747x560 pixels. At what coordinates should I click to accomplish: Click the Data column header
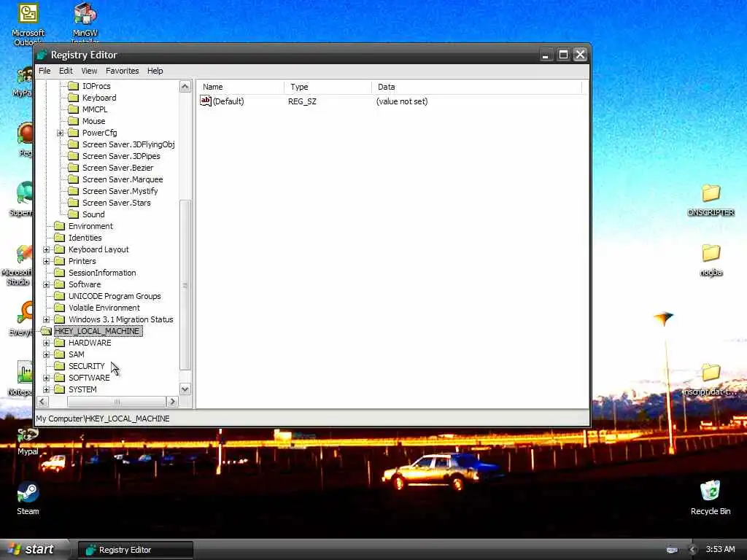coord(477,87)
